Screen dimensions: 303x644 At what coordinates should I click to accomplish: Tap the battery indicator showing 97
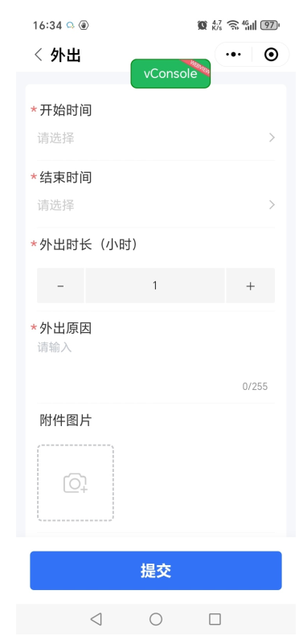click(x=270, y=26)
